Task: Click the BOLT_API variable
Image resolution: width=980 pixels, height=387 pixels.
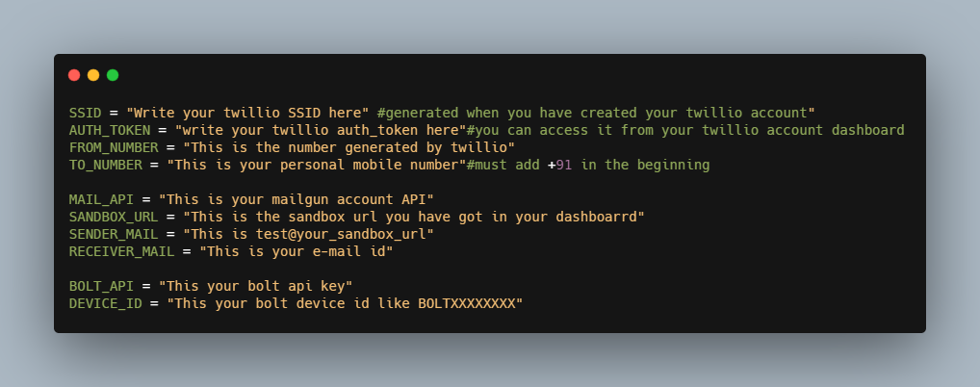Action: tap(101, 286)
